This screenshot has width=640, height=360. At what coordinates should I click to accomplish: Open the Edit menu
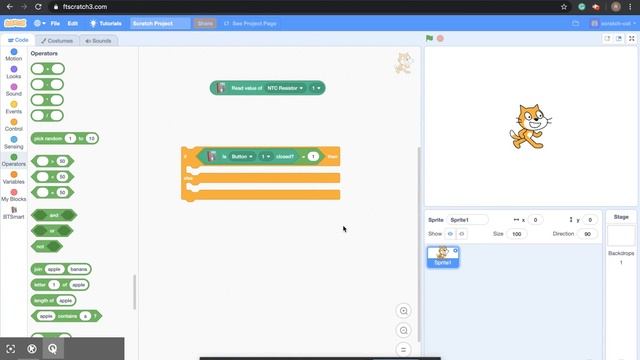(73, 24)
